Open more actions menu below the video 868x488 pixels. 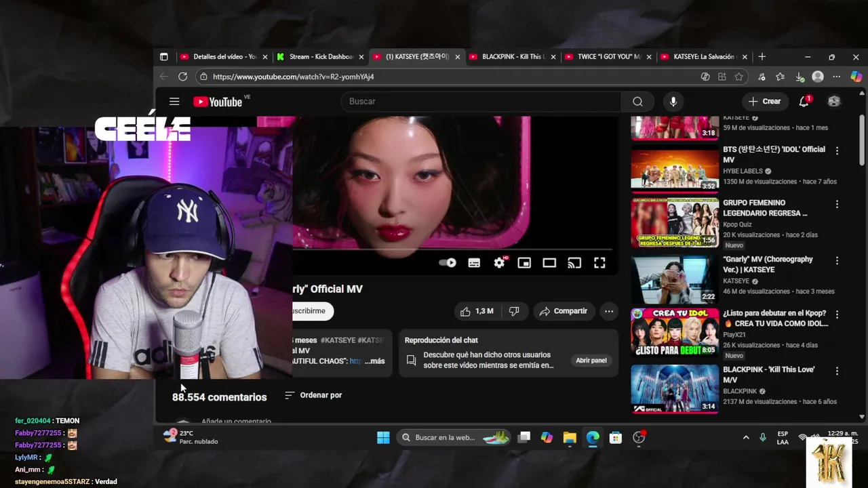pos(609,311)
